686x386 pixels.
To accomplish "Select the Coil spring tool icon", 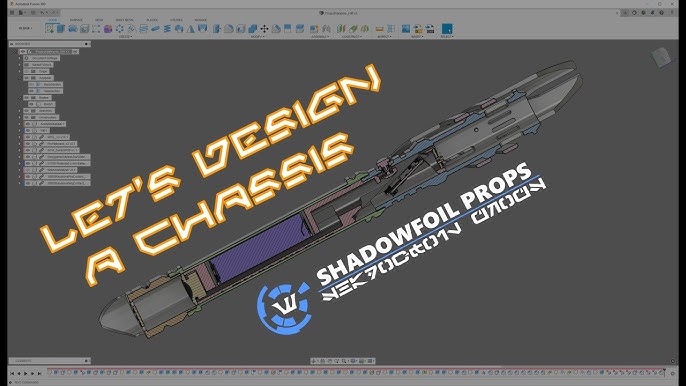I will [x=167, y=29].
